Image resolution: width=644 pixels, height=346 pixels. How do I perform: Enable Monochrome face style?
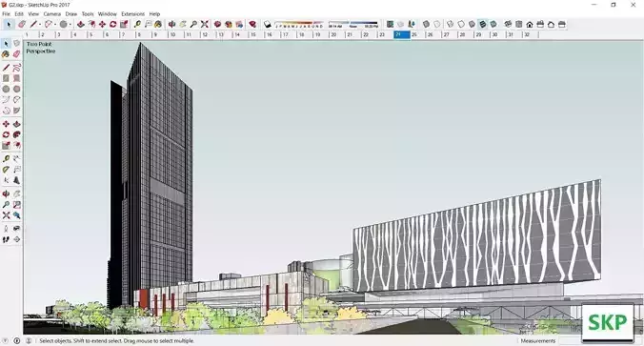[493, 24]
